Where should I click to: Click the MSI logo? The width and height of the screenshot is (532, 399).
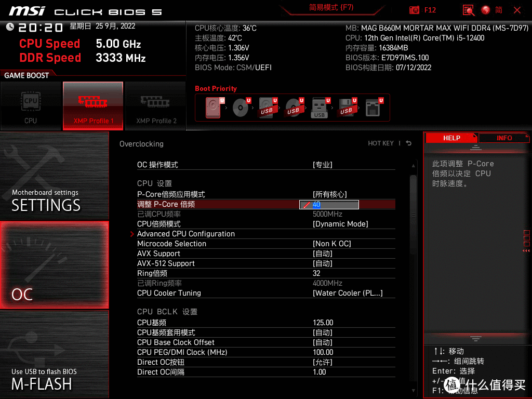pos(27,11)
